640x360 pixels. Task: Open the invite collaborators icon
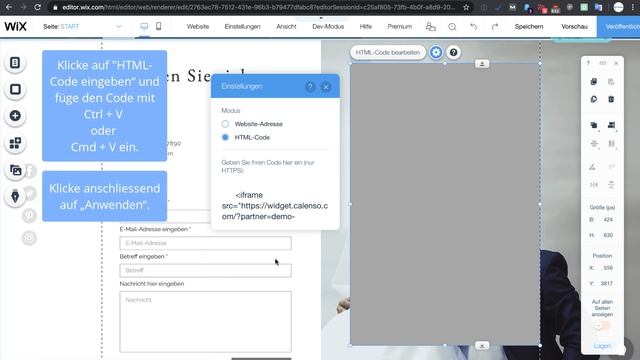[430, 27]
